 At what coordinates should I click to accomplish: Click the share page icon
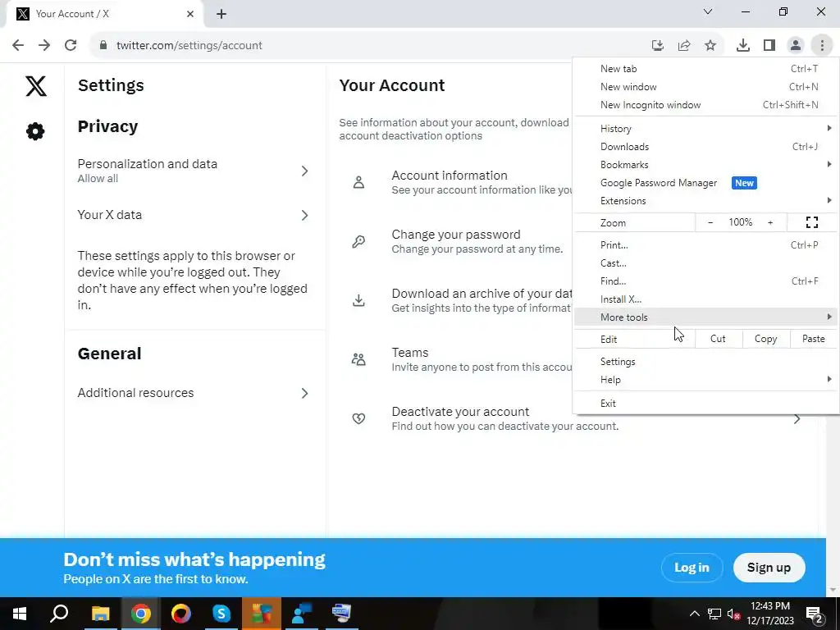coord(684,45)
